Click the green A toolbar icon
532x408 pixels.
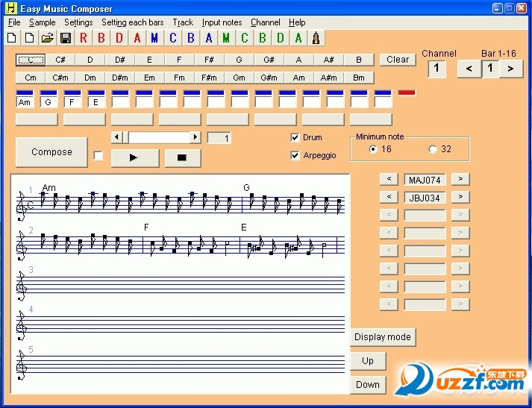tap(298, 38)
